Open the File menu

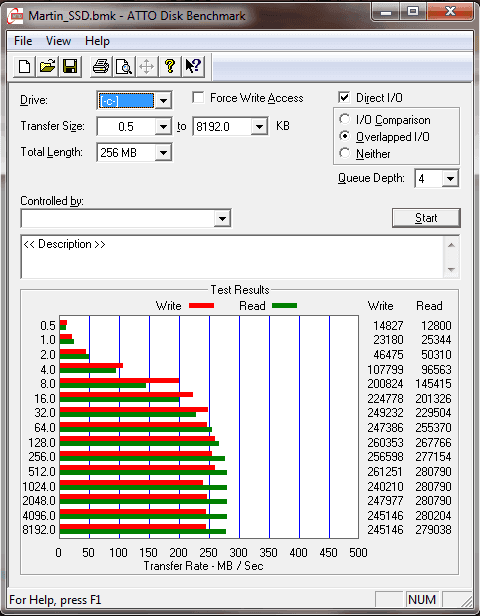click(23, 41)
